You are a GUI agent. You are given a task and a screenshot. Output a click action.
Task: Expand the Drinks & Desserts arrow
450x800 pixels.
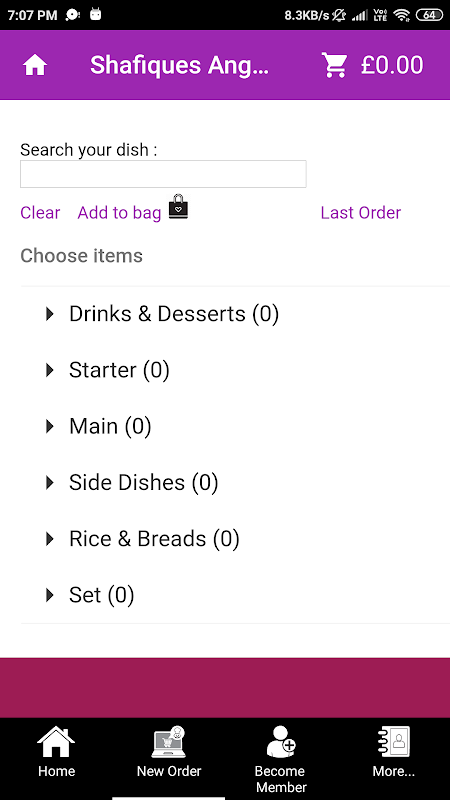49,314
